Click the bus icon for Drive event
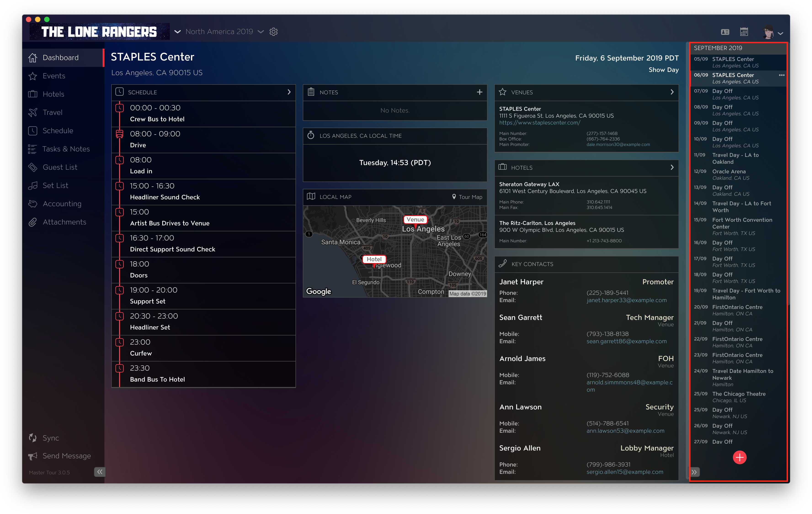812x514 pixels. coord(119,134)
